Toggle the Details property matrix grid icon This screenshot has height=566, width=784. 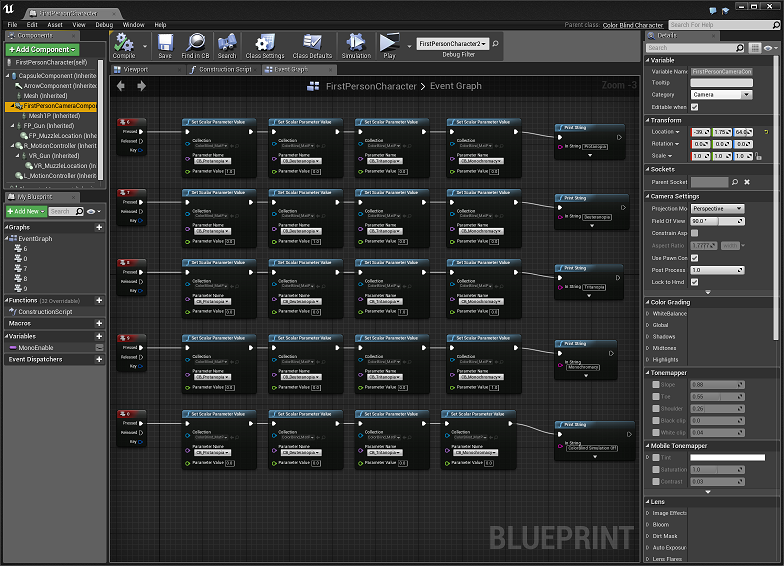(755, 48)
